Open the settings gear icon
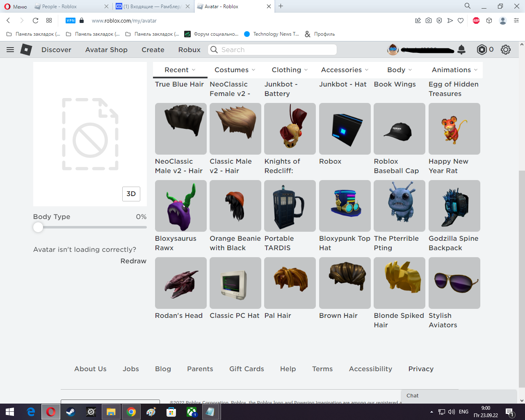 tap(506, 50)
